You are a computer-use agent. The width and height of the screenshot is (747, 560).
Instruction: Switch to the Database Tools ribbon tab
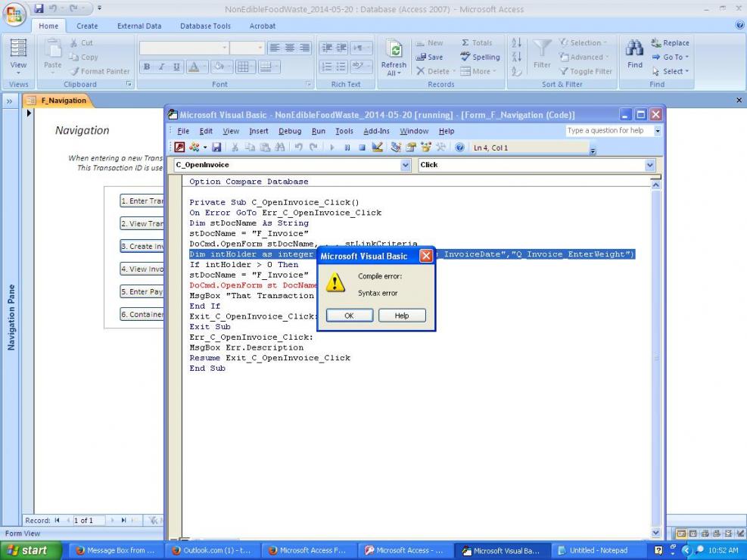tap(205, 26)
